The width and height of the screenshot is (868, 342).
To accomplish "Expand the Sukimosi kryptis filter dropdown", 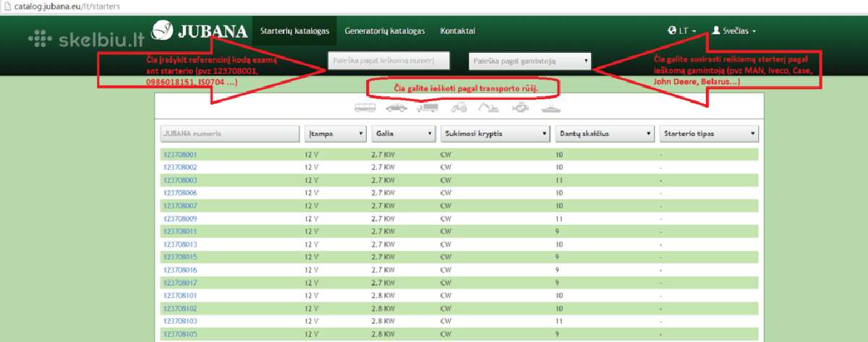I will [495, 134].
